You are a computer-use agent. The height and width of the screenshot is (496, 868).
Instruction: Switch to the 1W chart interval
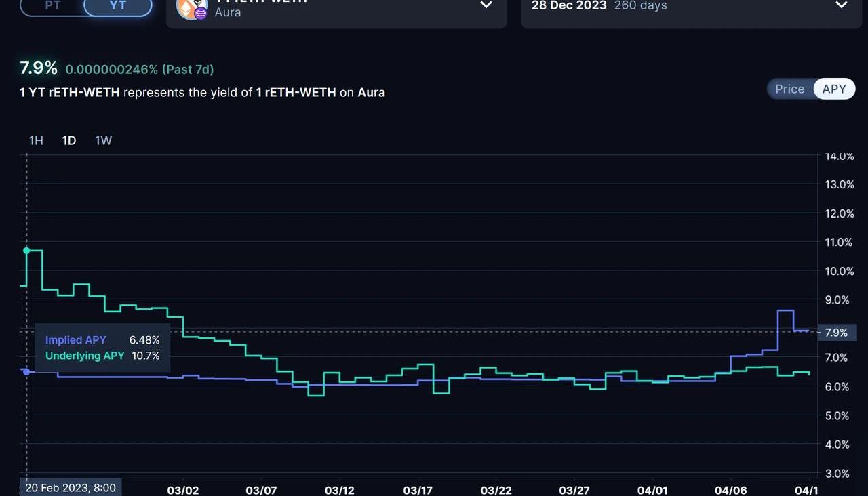click(103, 140)
